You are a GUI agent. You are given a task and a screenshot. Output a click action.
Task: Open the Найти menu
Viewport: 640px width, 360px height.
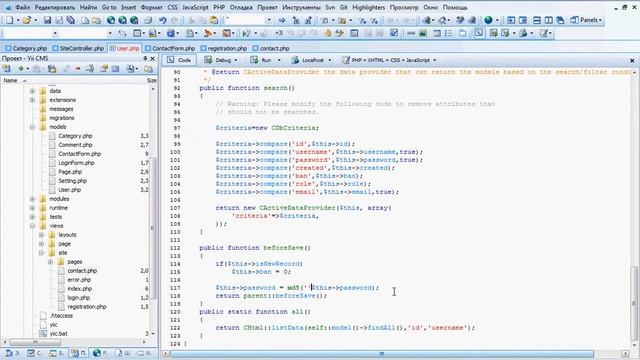(88, 7)
